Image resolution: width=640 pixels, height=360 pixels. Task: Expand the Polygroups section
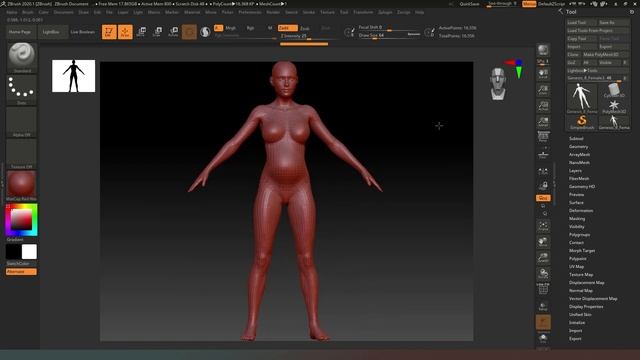579,235
